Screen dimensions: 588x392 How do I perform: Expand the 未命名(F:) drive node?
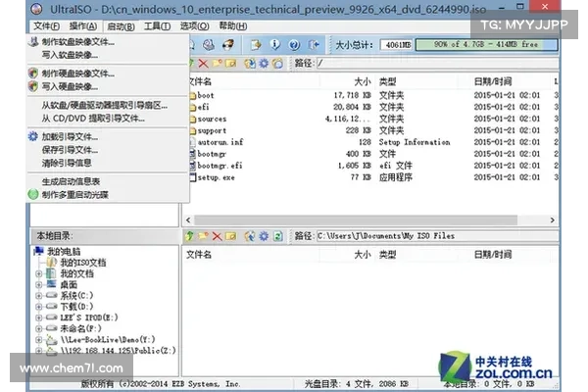[x=38, y=328]
